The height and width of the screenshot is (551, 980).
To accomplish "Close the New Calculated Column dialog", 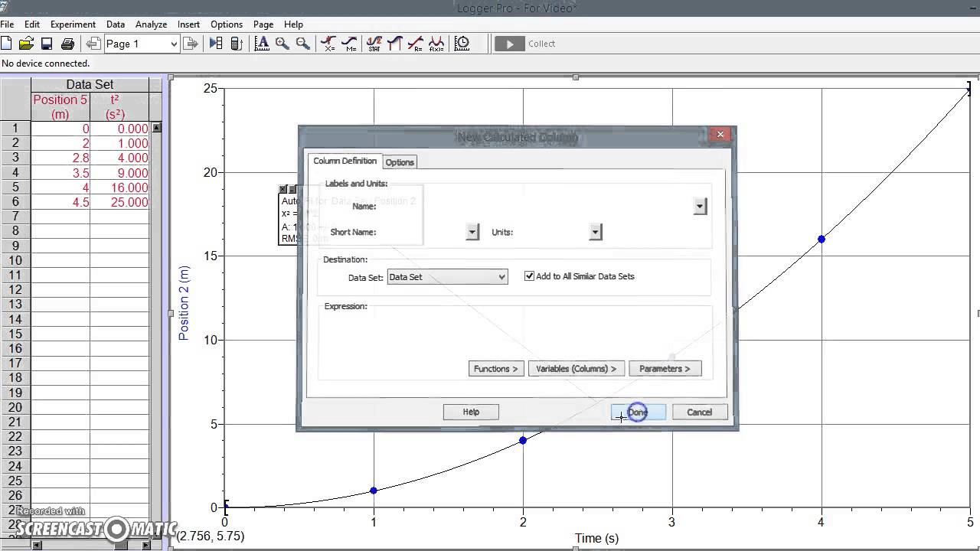I will click(720, 135).
